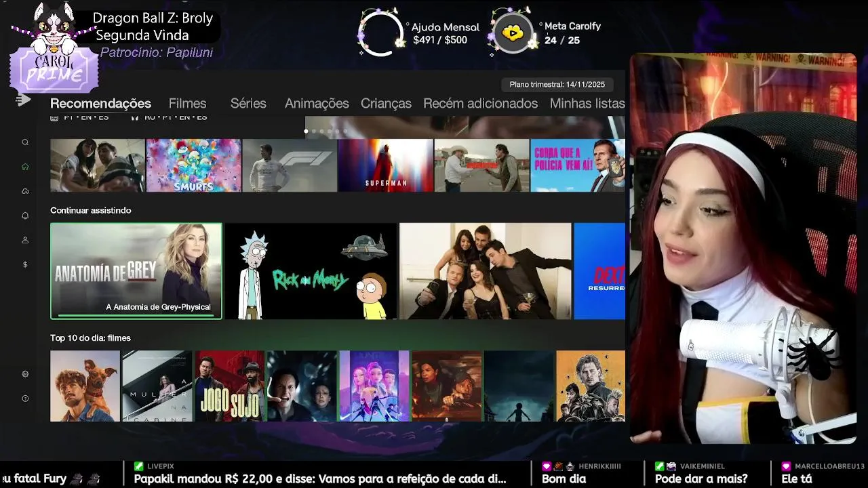Click the Continuar assistindo heading
Image resolution: width=868 pixels, height=488 pixels.
tap(91, 210)
